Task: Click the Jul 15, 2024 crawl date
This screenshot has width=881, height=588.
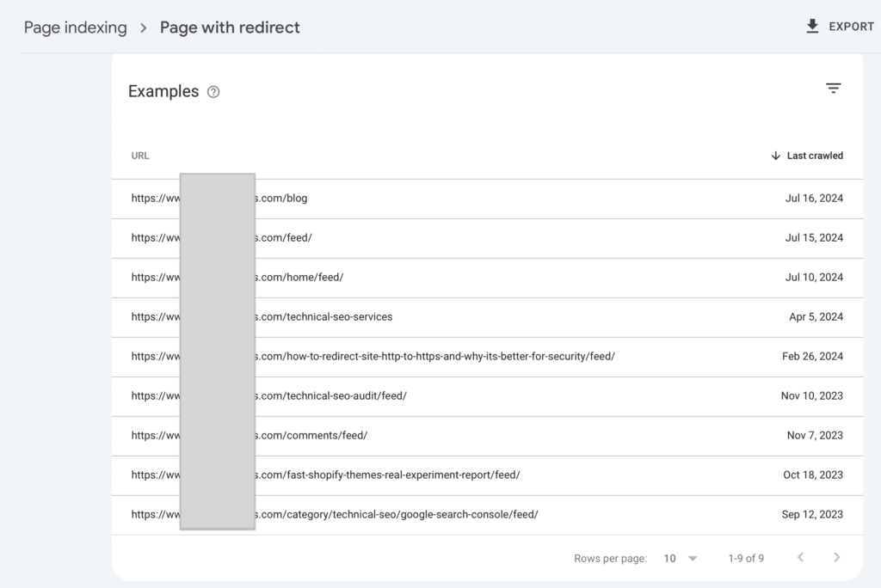Action: pyautogui.click(x=814, y=237)
